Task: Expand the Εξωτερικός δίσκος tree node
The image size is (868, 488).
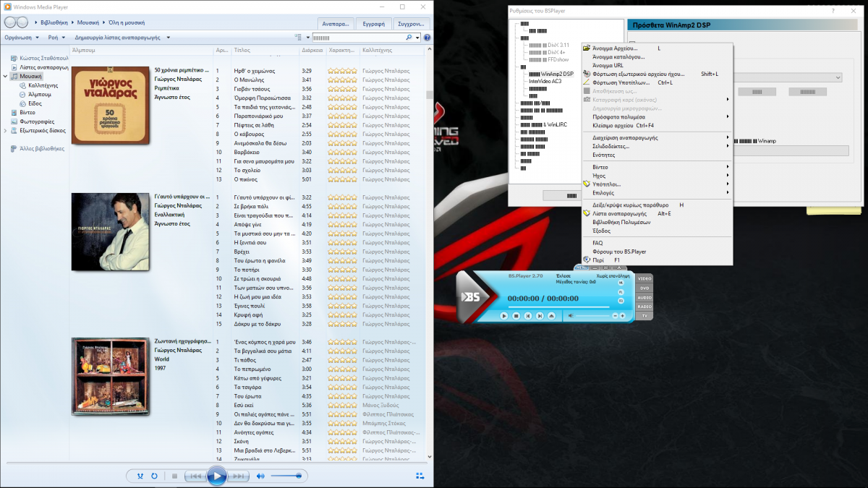Action: coord(6,131)
